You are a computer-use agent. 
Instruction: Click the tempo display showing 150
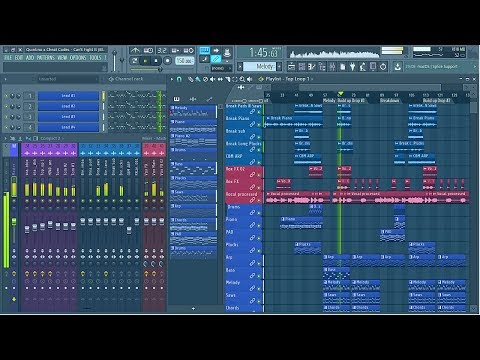click(185, 61)
